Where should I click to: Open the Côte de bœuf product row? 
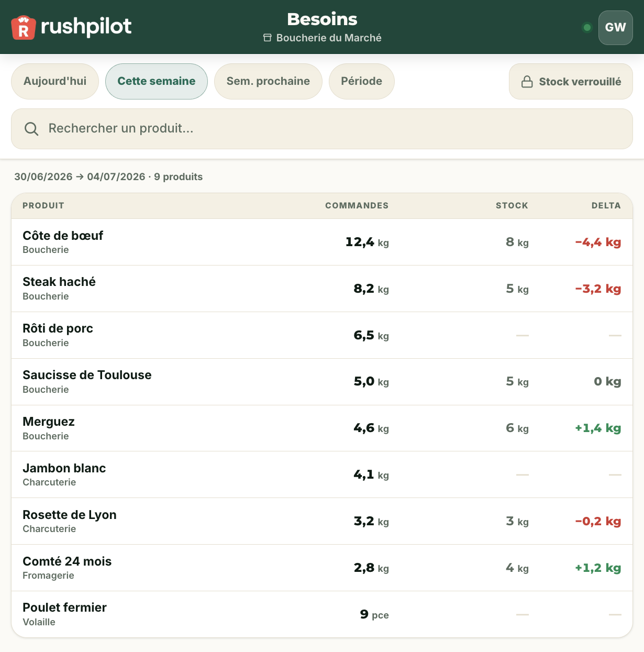[x=322, y=242]
